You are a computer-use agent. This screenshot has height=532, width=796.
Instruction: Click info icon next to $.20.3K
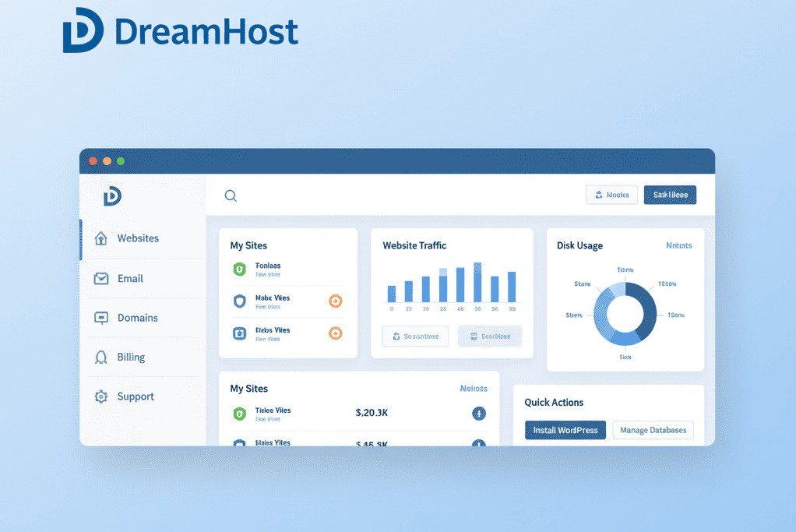tap(479, 414)
